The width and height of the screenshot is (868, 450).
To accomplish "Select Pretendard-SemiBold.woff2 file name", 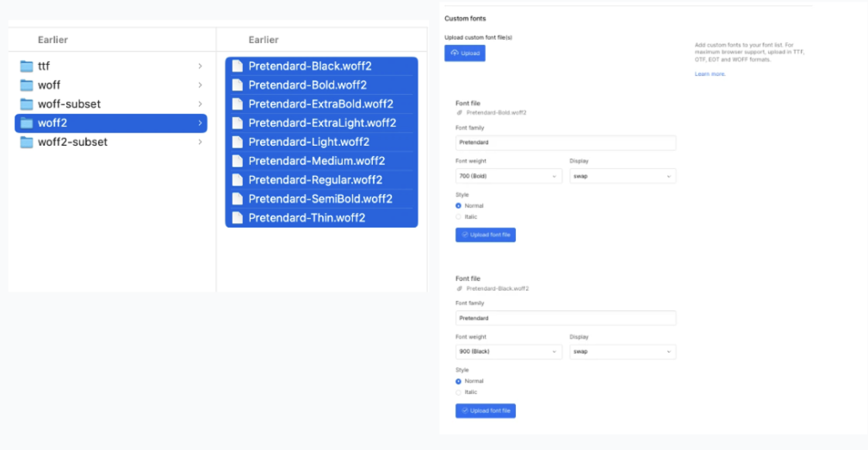I will [x=320, y=199].
